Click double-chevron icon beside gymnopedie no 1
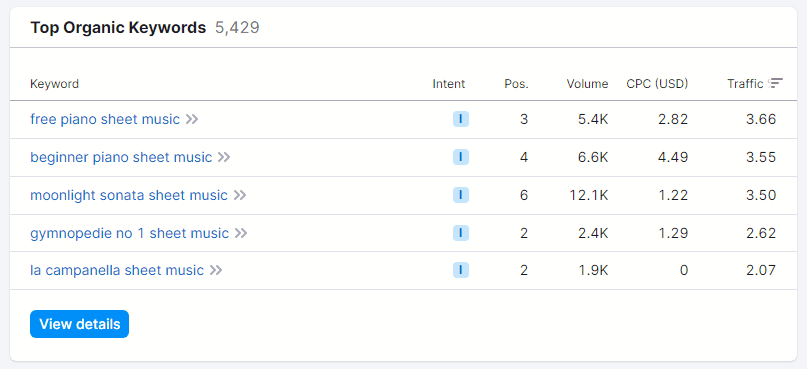Screen dimensions: 807x369 click(x=241, y=233)
